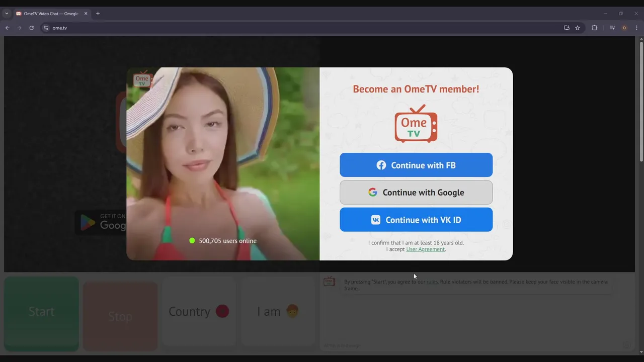The width and height of the screenshot is (644, 362).
Task: Open the Country selector
Action: coord(199,312)
